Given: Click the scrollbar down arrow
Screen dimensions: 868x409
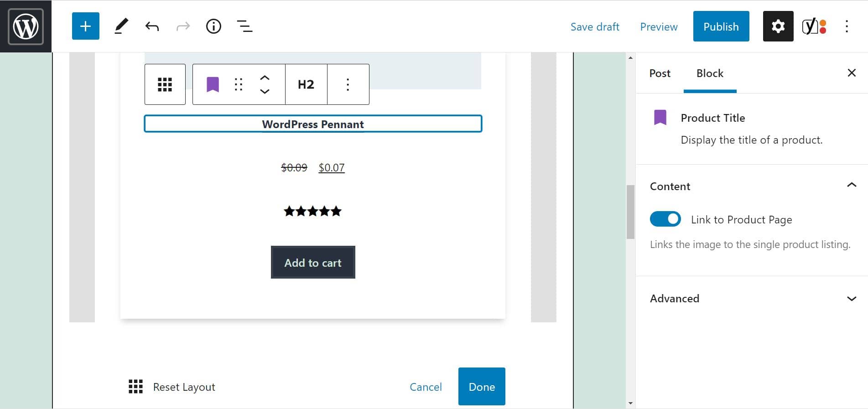Looking at the screenshot, I should point(630,403).
